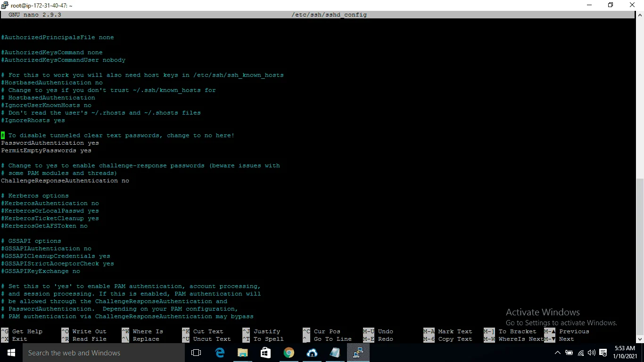Open Microsoft Store from the taskbar
This screenshot has width=644, height=362.
pos(265,353)
